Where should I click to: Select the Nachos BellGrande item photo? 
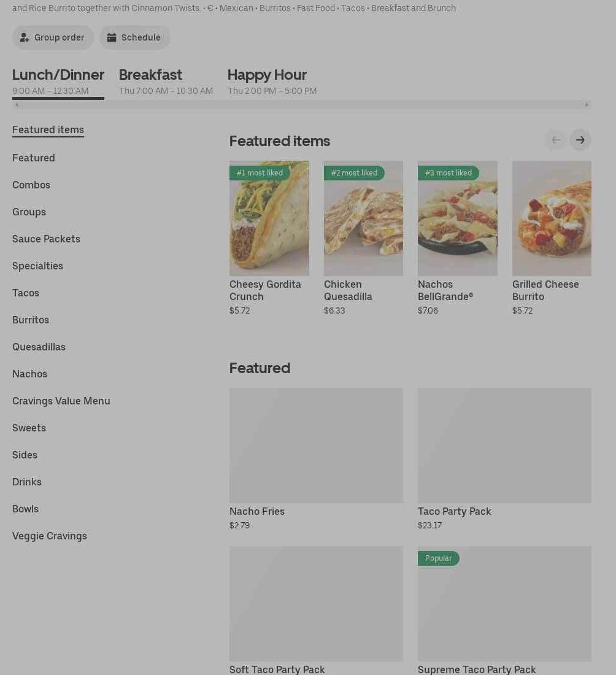(x=457, y=218)
